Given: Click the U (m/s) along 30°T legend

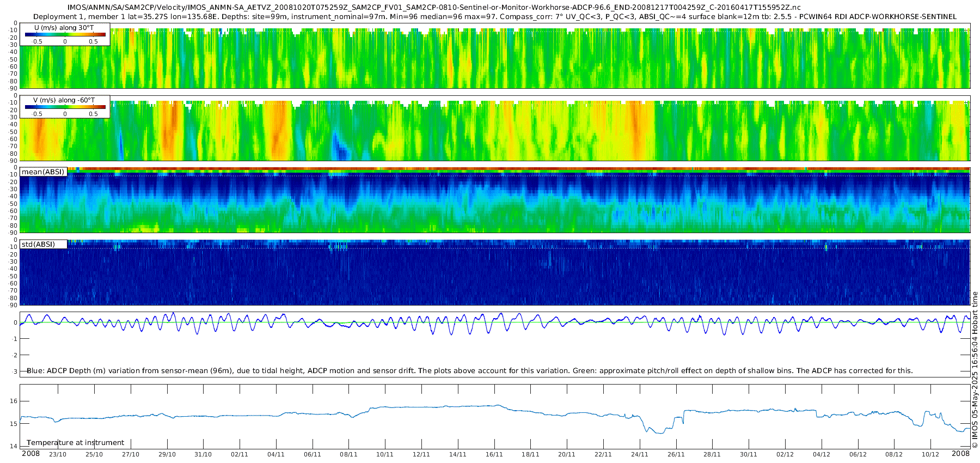Looking at the screenshot, I should point(64,28).
